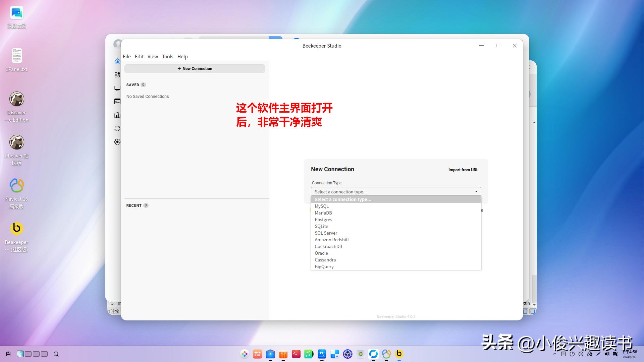Viewport: 644px width, 362px height.
Task: Choose Amazon Redshift connection type
Action: (x=396, y=240)
